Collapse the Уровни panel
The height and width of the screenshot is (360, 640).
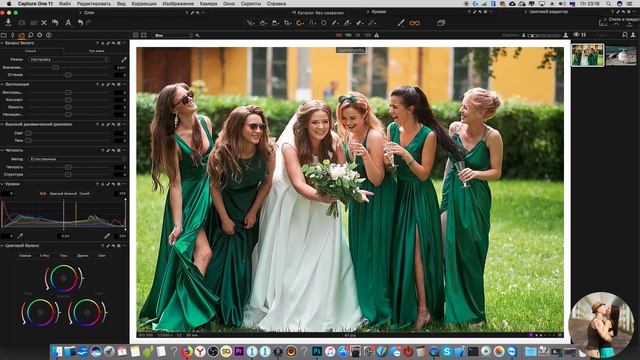pos(2,184)
